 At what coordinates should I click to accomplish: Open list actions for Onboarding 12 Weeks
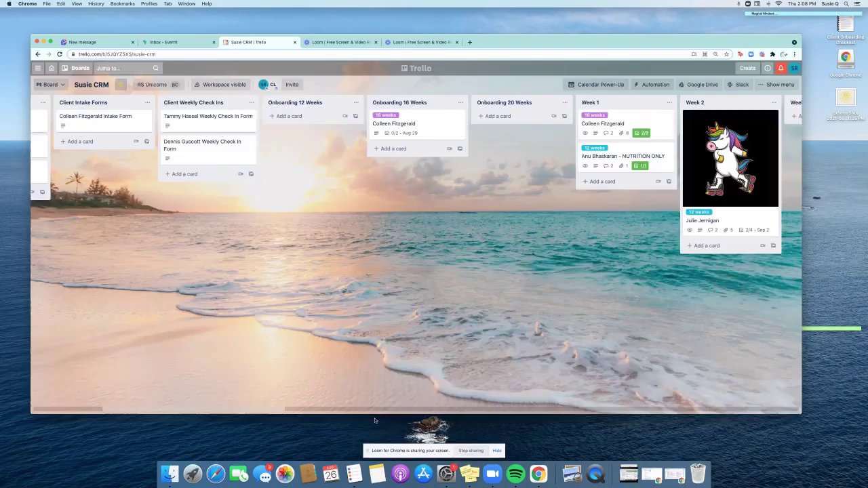point(356,102)
